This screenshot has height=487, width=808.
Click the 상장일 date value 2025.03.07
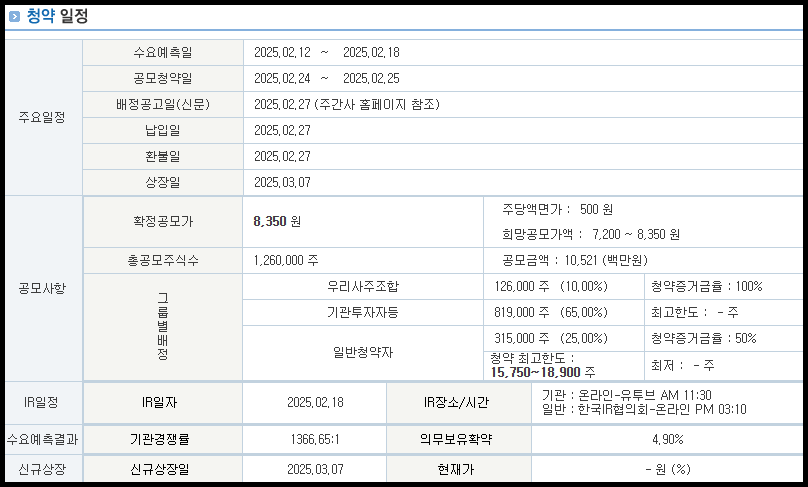point(282,182)
